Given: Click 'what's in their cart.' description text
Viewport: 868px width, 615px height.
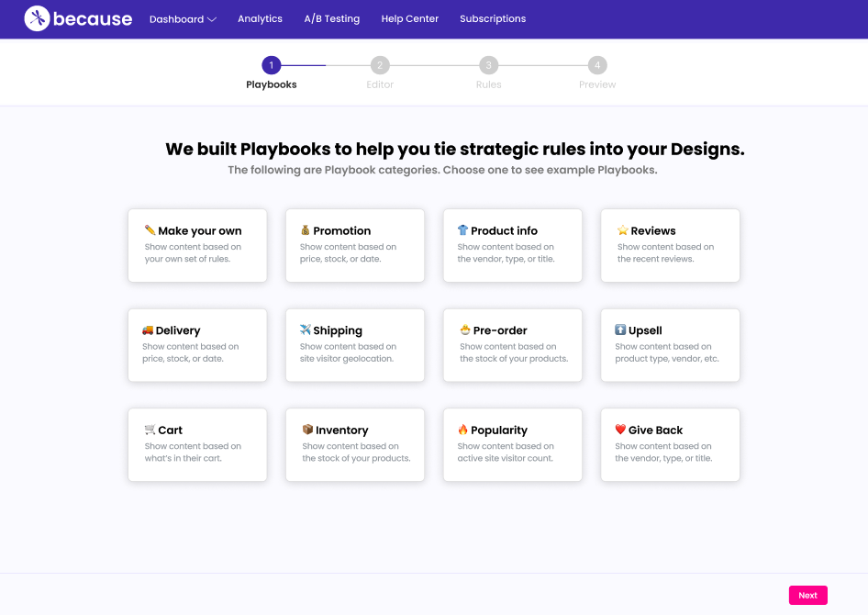Looking at the screenshot, I should pos(183,458).
